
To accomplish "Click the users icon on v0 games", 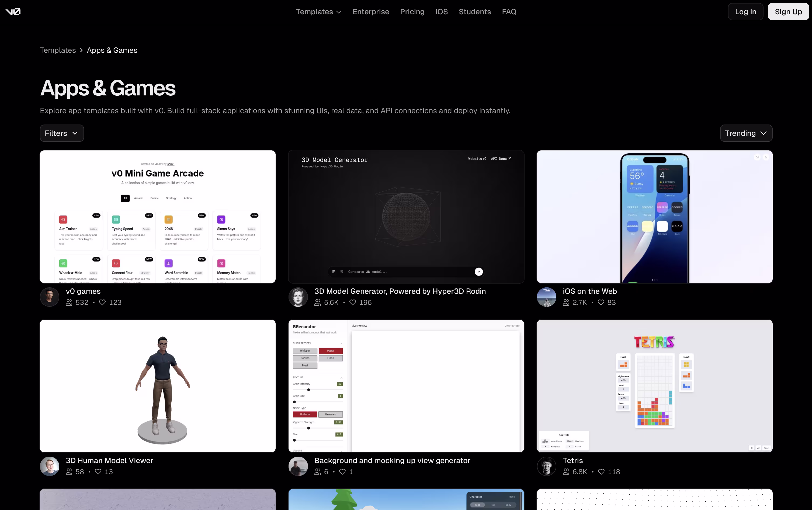I will click(69, 302).
